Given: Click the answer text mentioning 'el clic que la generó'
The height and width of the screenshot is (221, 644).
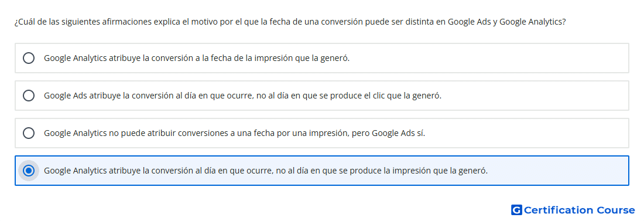Looking at the screenshot, I should point(243,96).
